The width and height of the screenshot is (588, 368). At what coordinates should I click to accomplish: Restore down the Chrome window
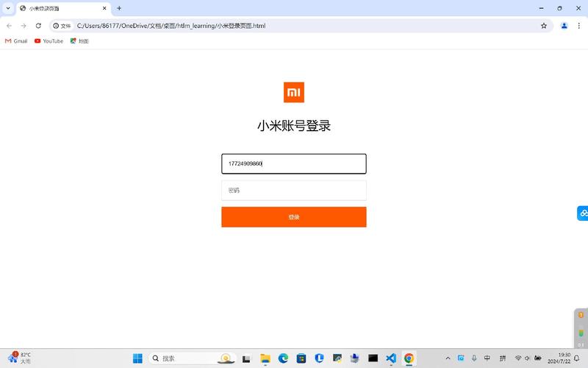[x=559, y=8]
